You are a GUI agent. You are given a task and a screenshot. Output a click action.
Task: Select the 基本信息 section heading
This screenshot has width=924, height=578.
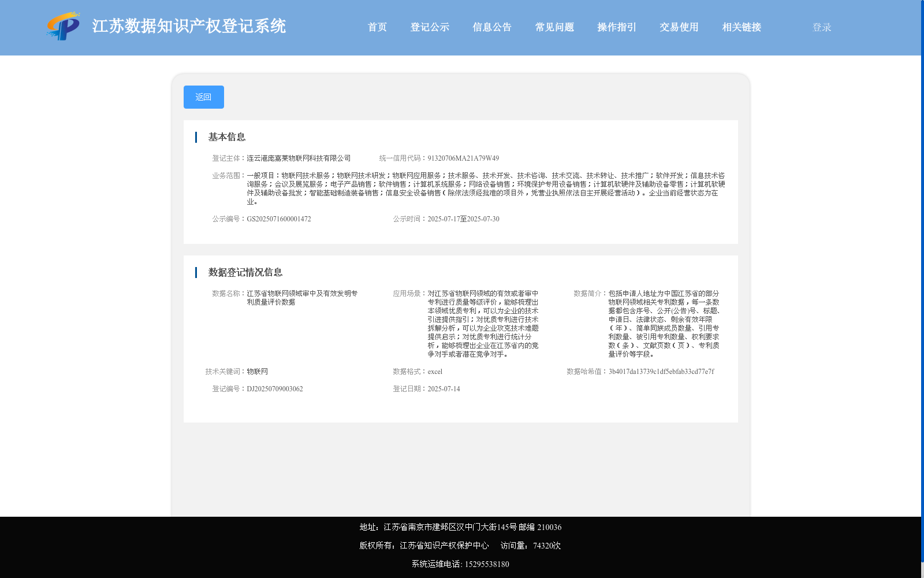pos(227,137)
